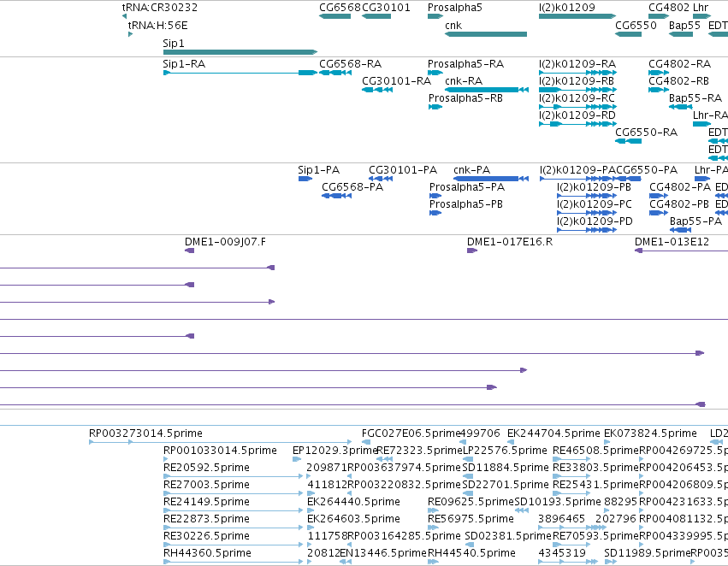Image resolution: width=728 pixels, height=566 pixels.
Task: Select the Lhr gene label
Action: pos(701,8)
